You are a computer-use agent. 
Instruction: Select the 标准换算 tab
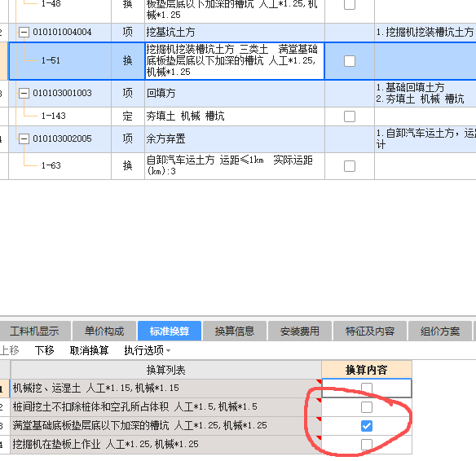point(170,331)
